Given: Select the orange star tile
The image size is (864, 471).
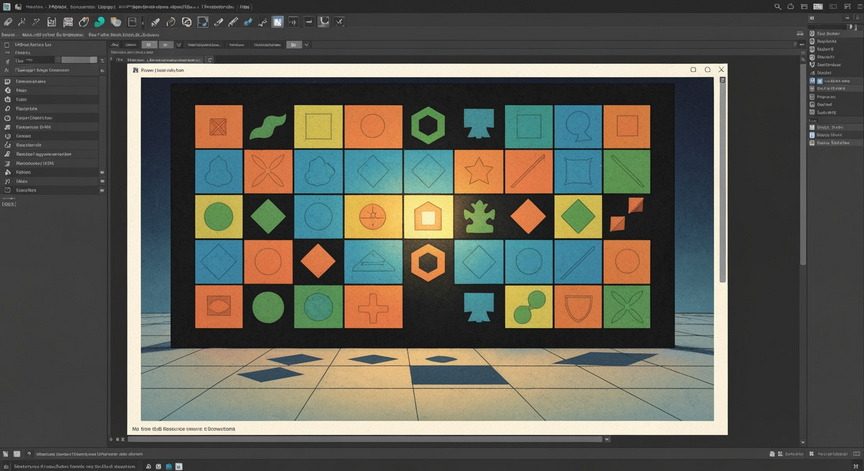Looking at the screenshot, I should (478, 171).
